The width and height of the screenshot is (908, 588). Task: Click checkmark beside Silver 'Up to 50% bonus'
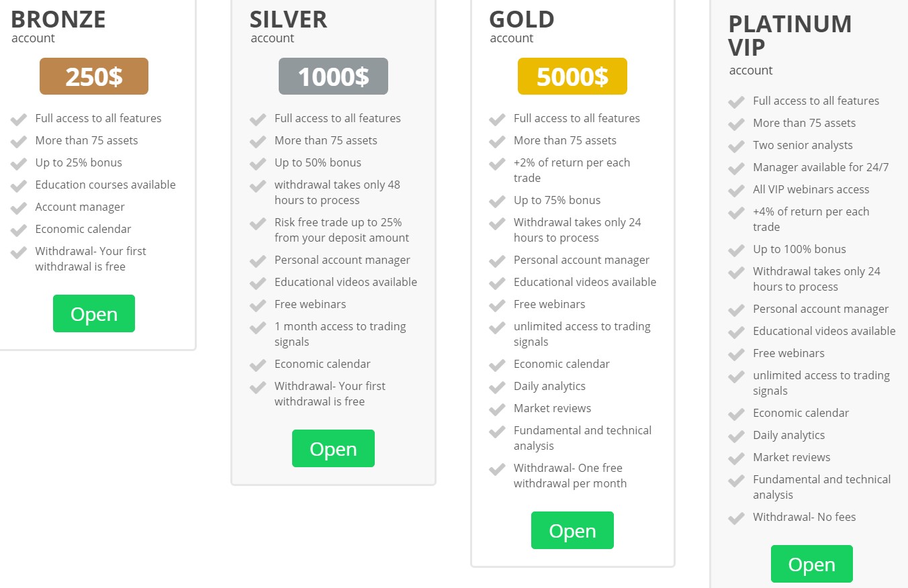pyautogui.click(x=258, y=164)
